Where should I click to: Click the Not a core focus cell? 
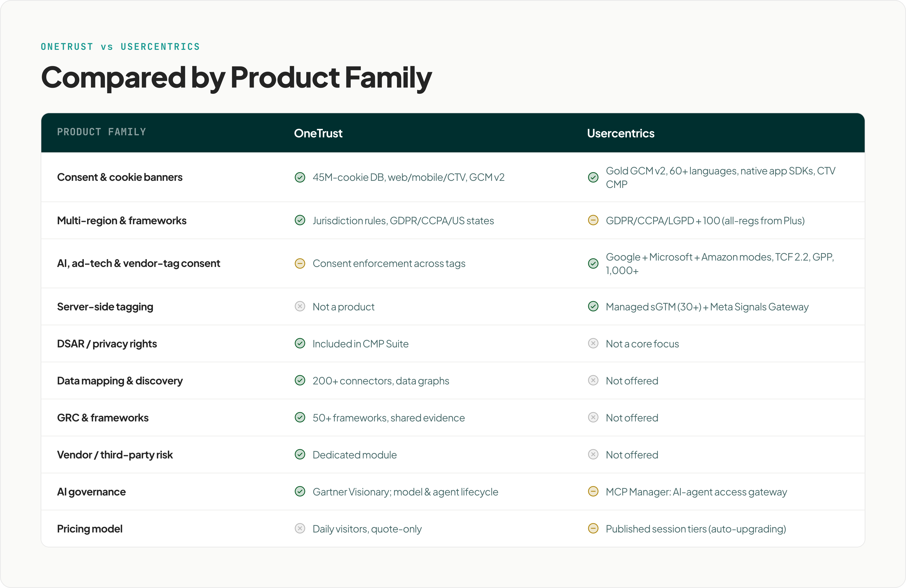click(642, 344)
